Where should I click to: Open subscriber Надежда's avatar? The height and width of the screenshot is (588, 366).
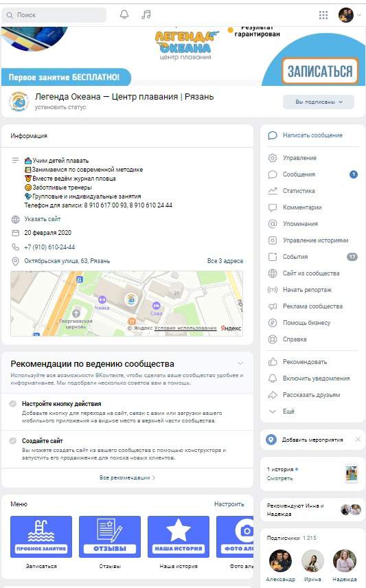345,561
